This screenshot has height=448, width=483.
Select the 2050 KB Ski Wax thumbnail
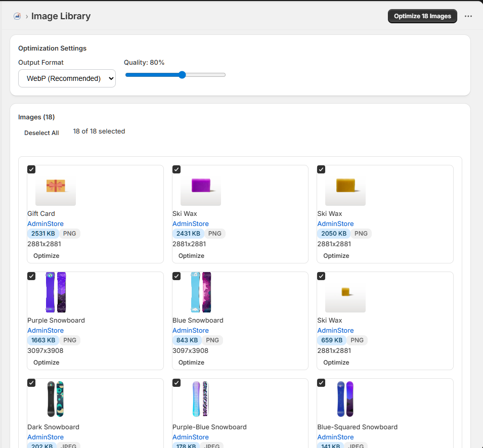point(345,186)
